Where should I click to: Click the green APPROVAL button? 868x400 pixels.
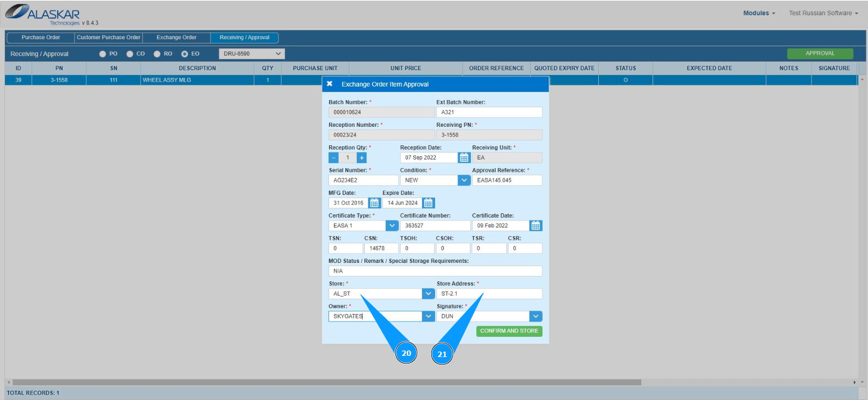pyautogui.click(x=820, y=53)
